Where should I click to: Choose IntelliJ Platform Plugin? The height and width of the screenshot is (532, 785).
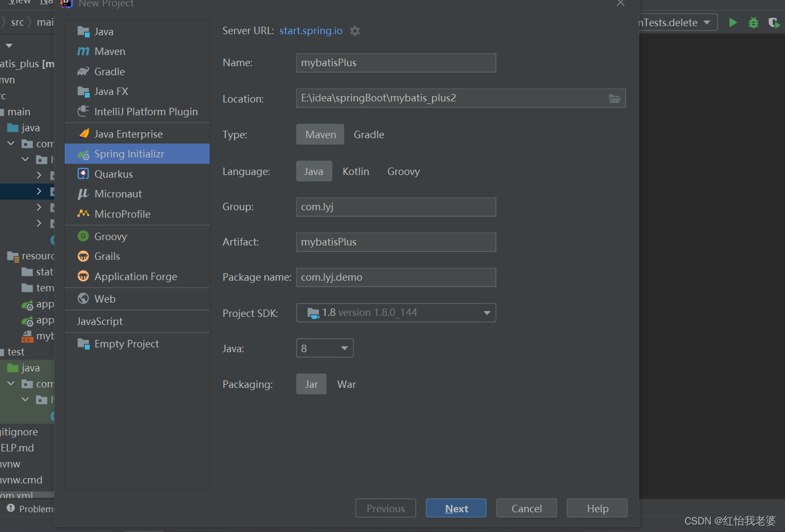[x=137, y=112]
